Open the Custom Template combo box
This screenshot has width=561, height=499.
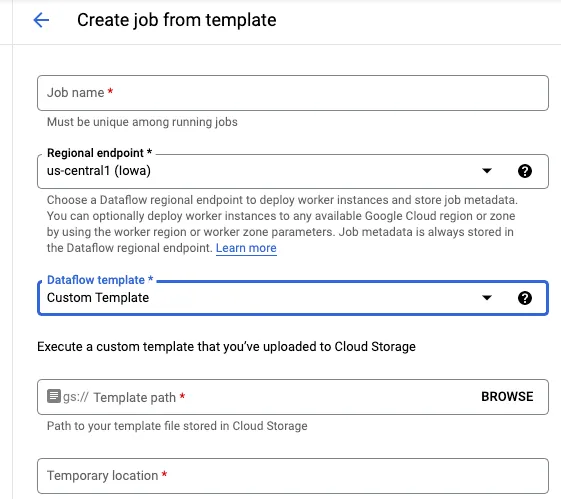tap(293, 298)
